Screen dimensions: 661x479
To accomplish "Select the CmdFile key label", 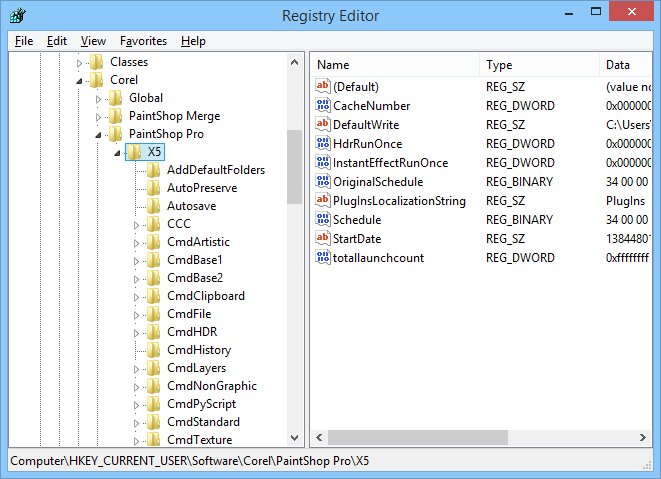I will (189, 314).
